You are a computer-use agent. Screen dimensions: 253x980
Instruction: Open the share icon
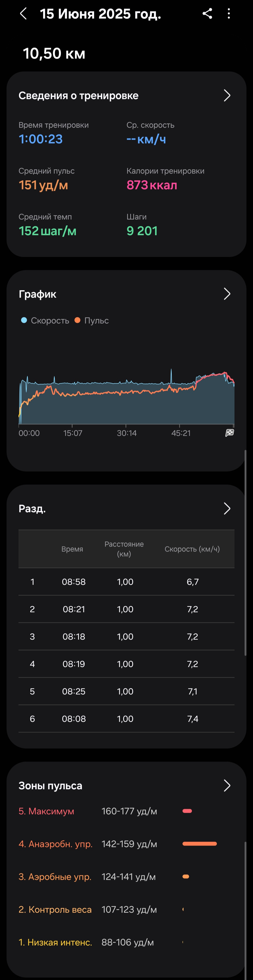click(x=207, y=14)
